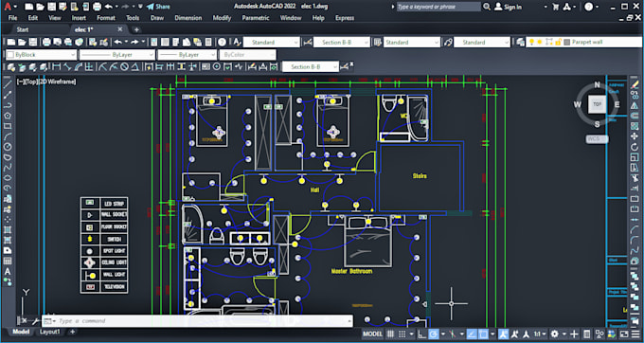The width and height of the screenshot is (644, 343).
Task: Toggle layer on/off lightbulb for Parapet wall
Action: pyautogui.click(x=531, y=42)
